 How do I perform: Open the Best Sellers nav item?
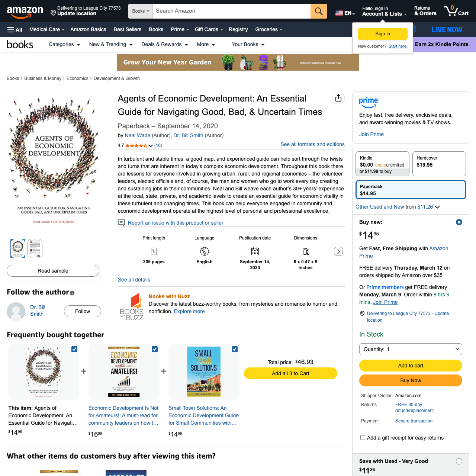pos(128,30)
